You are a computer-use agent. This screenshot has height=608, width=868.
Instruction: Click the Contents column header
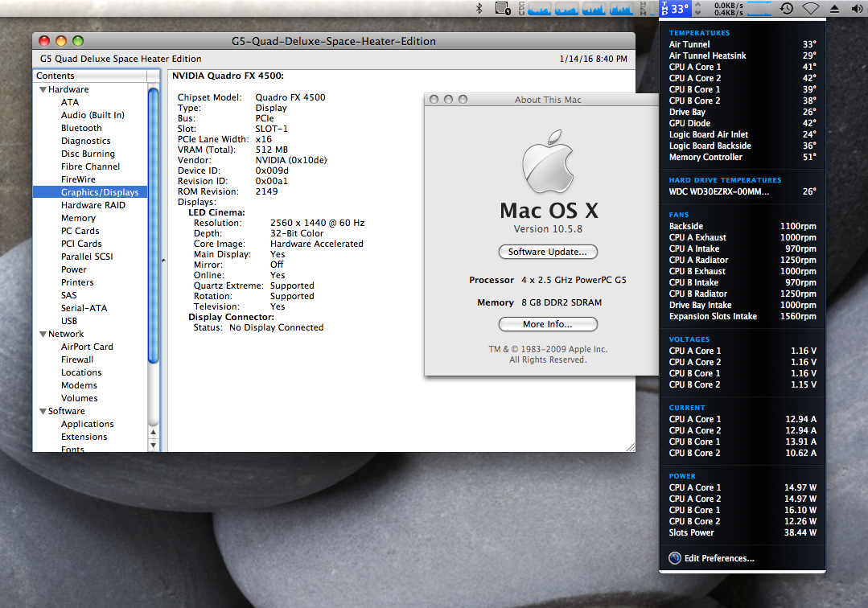pos(90,76)
